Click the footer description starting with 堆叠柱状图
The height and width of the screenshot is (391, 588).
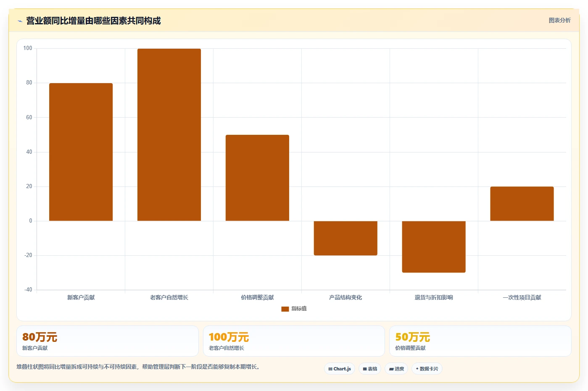pos(139,367)
